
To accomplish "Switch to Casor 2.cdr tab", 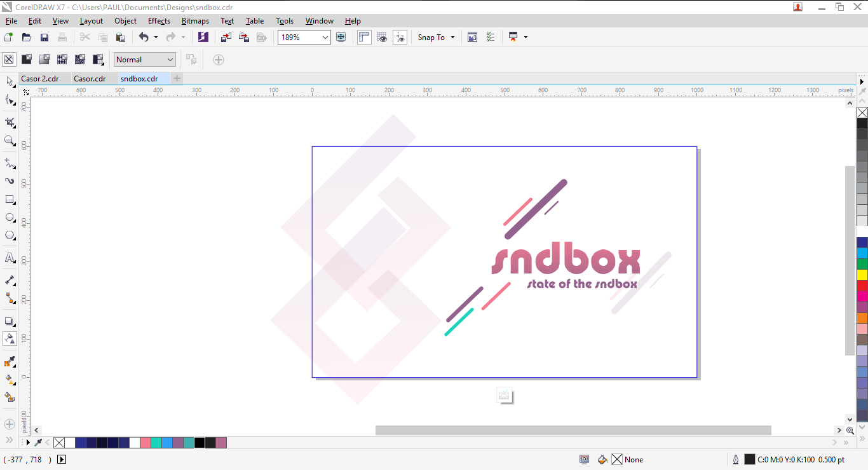I will point(39,79).
